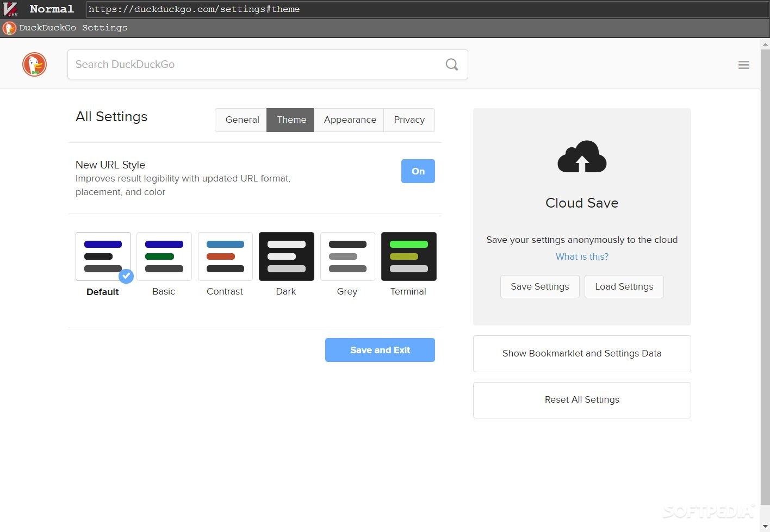Open the Appearance tab
Viewport: 770px width, 532px height.
coord(350,120)
